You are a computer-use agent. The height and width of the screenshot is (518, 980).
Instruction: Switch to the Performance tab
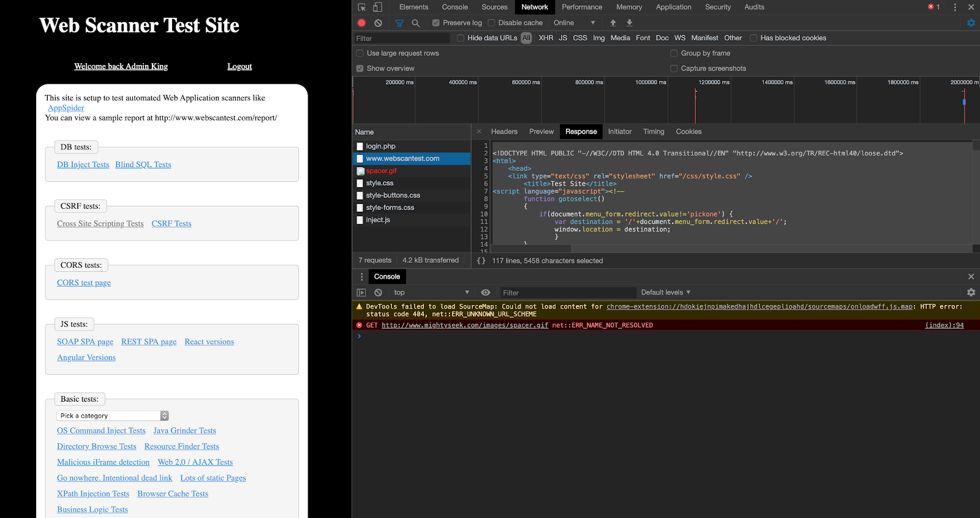pyautogui.click(x=582, y=7)
